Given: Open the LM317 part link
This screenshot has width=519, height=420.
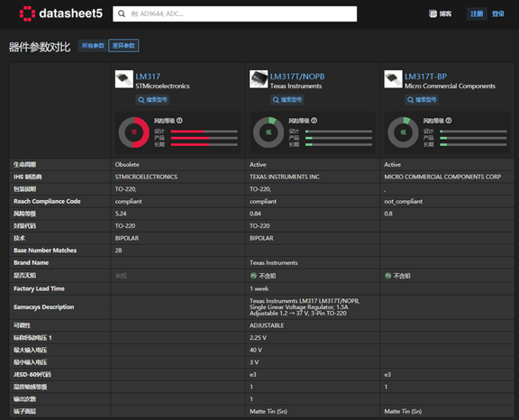Looking at the screenshot, I should 148,77.
